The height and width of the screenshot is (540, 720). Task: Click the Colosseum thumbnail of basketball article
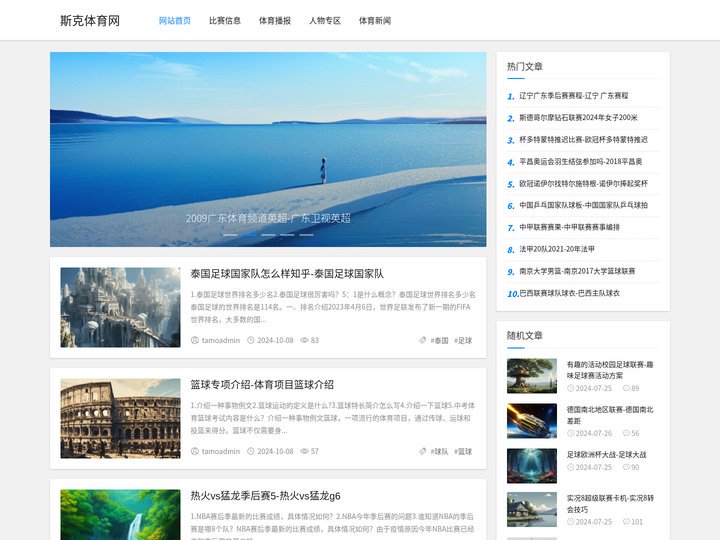[120, 418]
